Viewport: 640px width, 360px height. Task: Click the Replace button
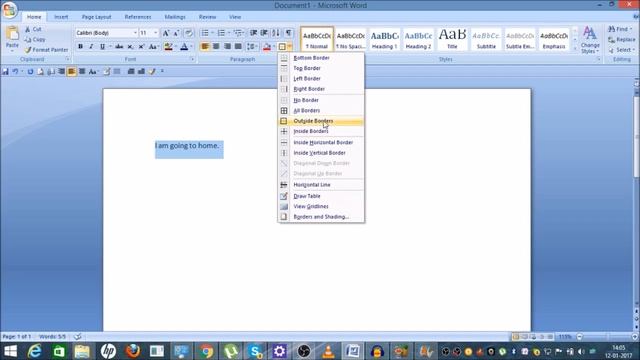(x=622, y=40)
